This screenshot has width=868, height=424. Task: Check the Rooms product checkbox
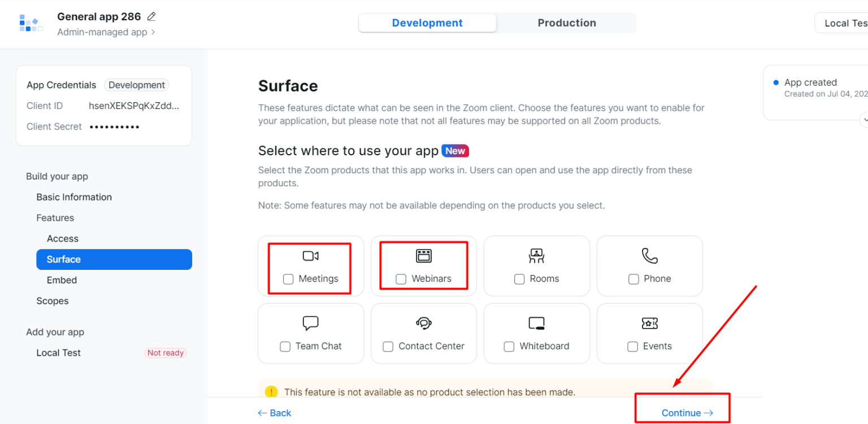tap(519, 279)
